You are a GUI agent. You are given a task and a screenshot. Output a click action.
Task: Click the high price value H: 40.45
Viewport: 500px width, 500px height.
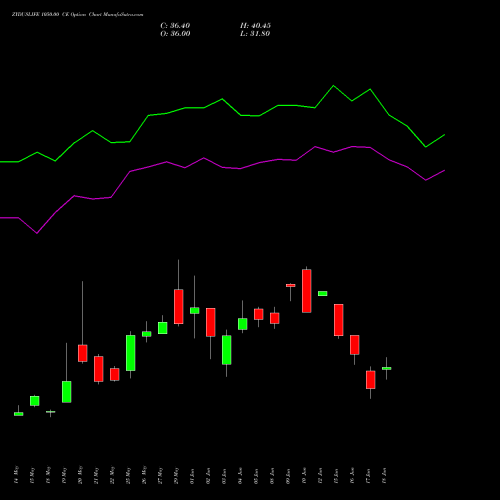coord(255,26)
